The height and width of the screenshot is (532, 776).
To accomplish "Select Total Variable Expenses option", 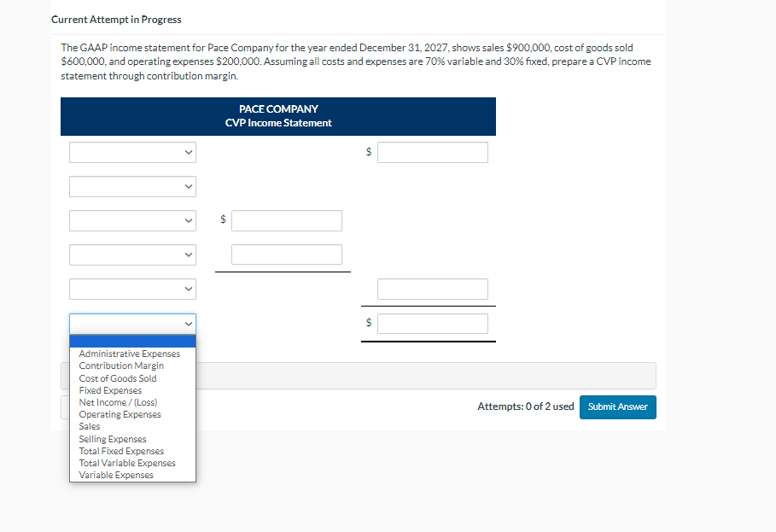I will pos(126,463).
